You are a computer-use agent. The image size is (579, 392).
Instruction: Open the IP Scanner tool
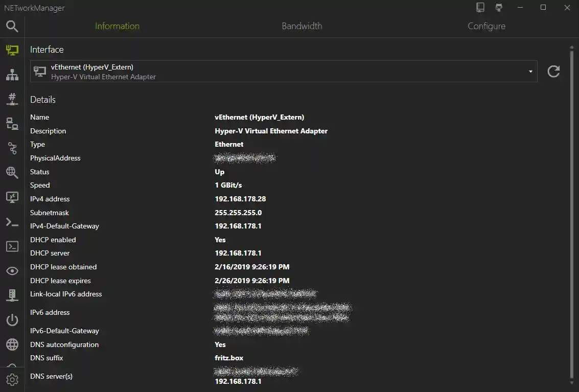click(12, 74)
